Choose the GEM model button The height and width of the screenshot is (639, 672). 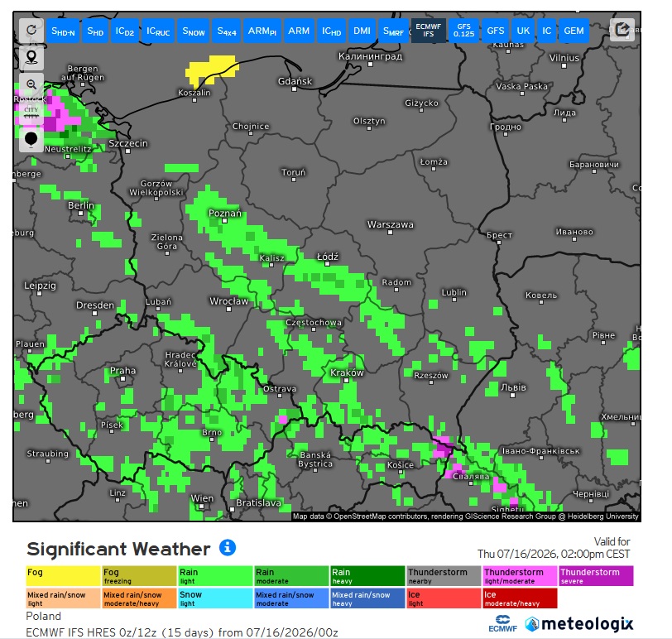(x=574, y=31)
